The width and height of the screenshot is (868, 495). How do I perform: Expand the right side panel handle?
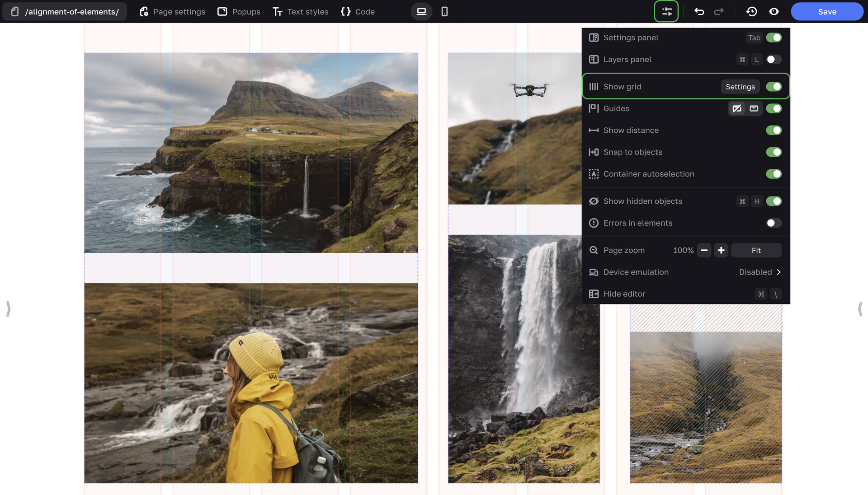point(859,309)
